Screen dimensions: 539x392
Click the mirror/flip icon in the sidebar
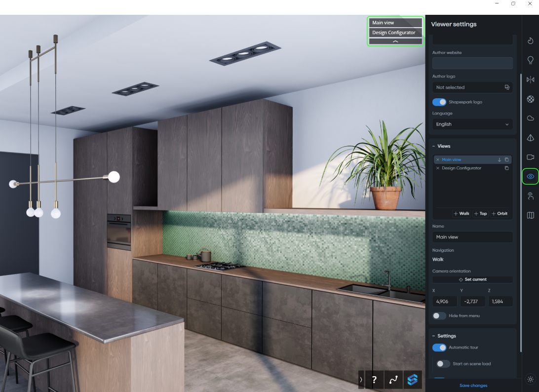531,79
